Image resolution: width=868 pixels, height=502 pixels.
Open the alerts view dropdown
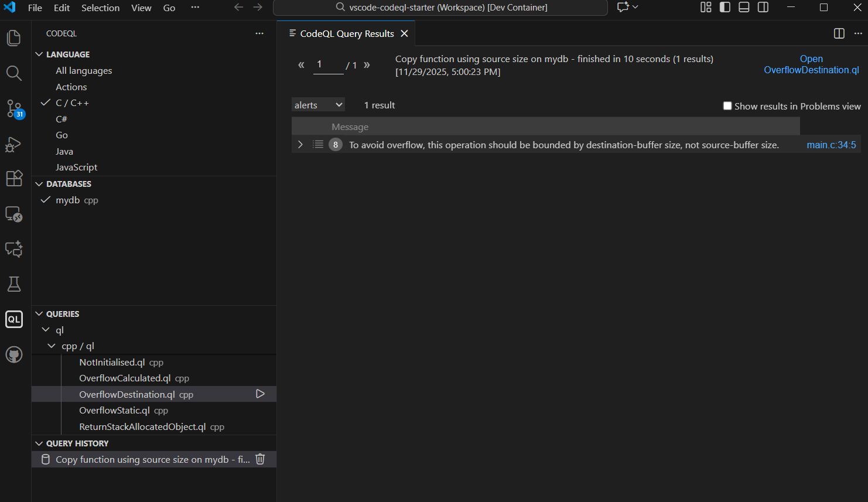[318, 104]
